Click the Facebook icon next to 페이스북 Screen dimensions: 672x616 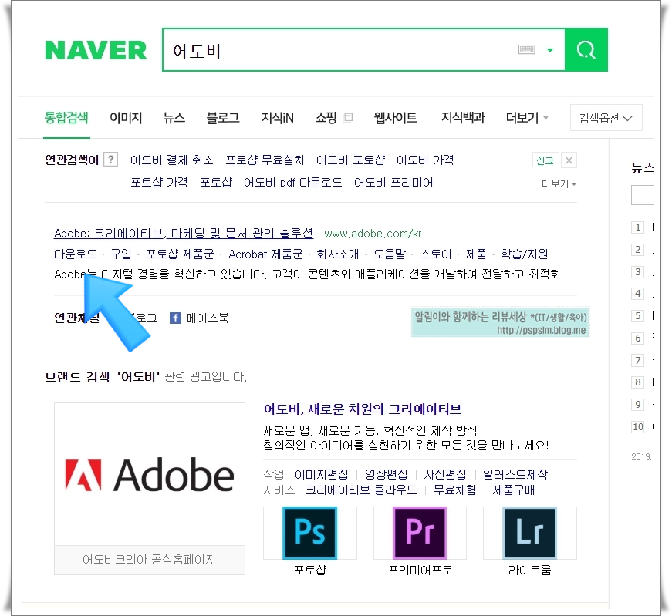point(175,318)
